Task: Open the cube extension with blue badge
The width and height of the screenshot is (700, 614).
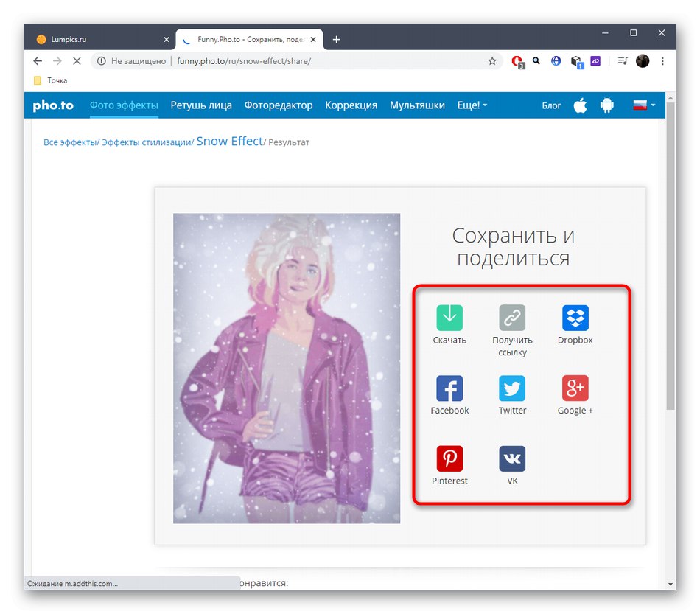Action: 576,62
